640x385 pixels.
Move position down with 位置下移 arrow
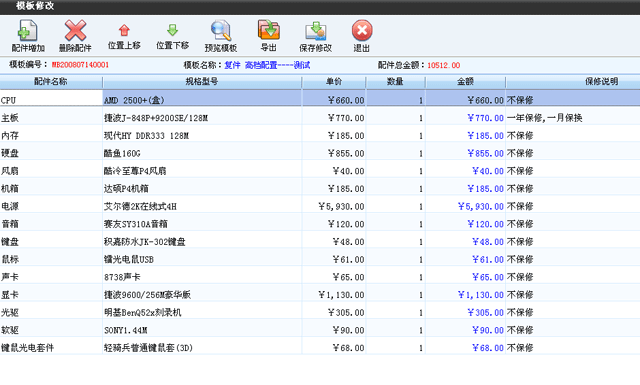pos(173,30)
